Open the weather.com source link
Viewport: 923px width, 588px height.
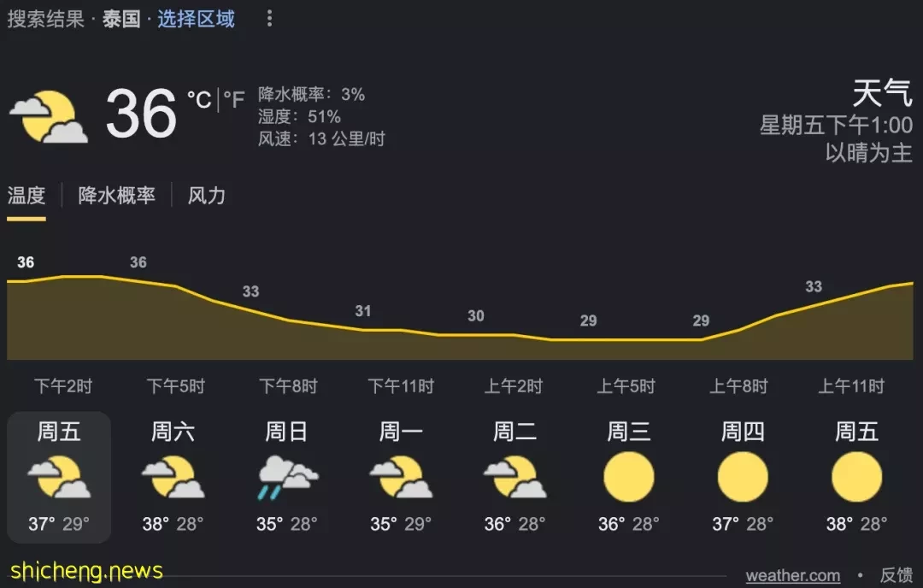(x=793, y=575)
